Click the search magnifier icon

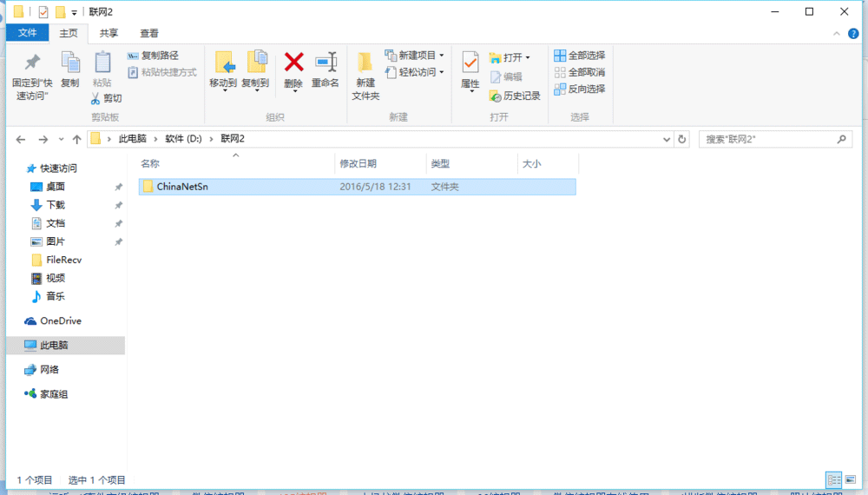point(841,140)
